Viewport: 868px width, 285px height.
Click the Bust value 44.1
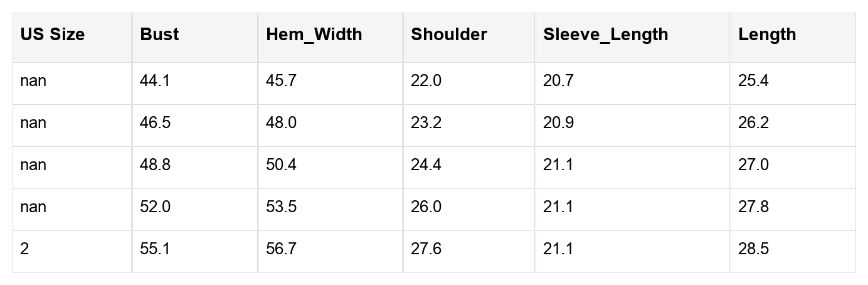tap(155, 81)
